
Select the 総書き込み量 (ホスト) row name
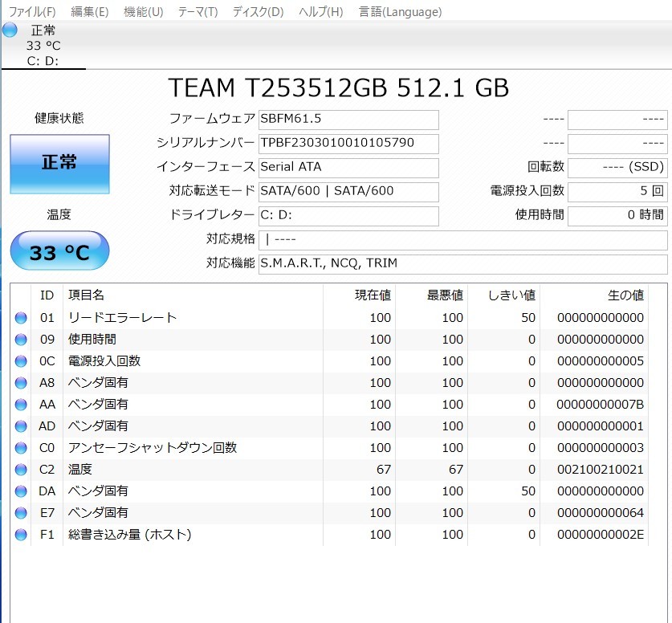[x=129, y=535]
